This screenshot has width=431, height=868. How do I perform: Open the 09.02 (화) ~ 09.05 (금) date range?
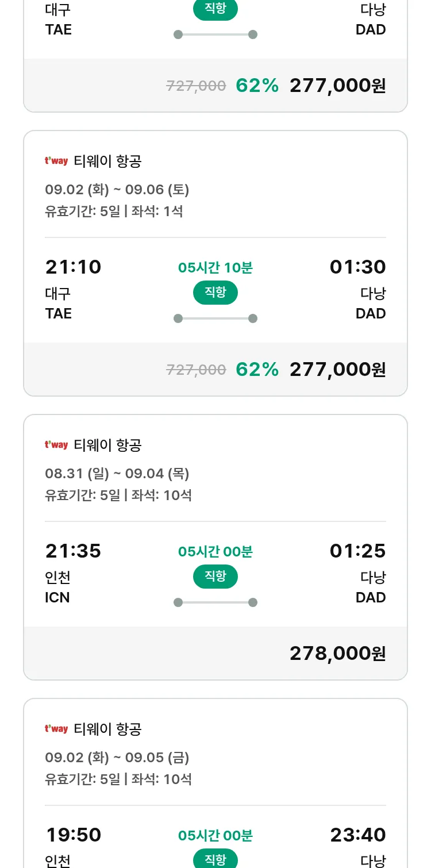pos(117,757)
